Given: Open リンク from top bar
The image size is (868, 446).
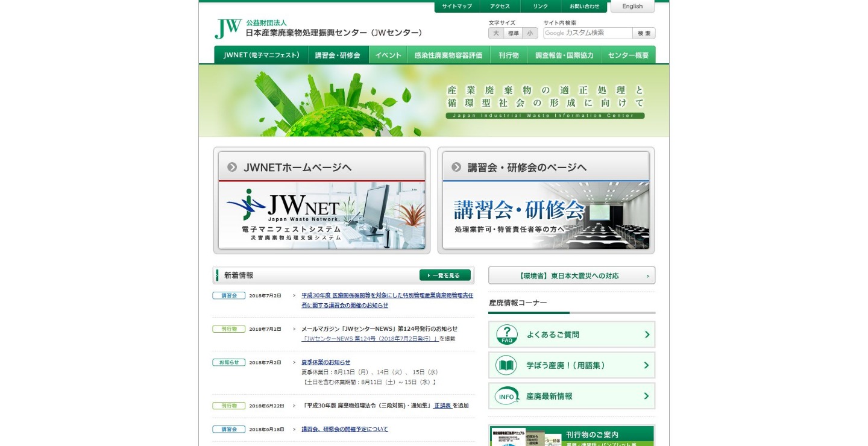Looking at the screenshot, I should pyautogui.click(x=541, y=7).
